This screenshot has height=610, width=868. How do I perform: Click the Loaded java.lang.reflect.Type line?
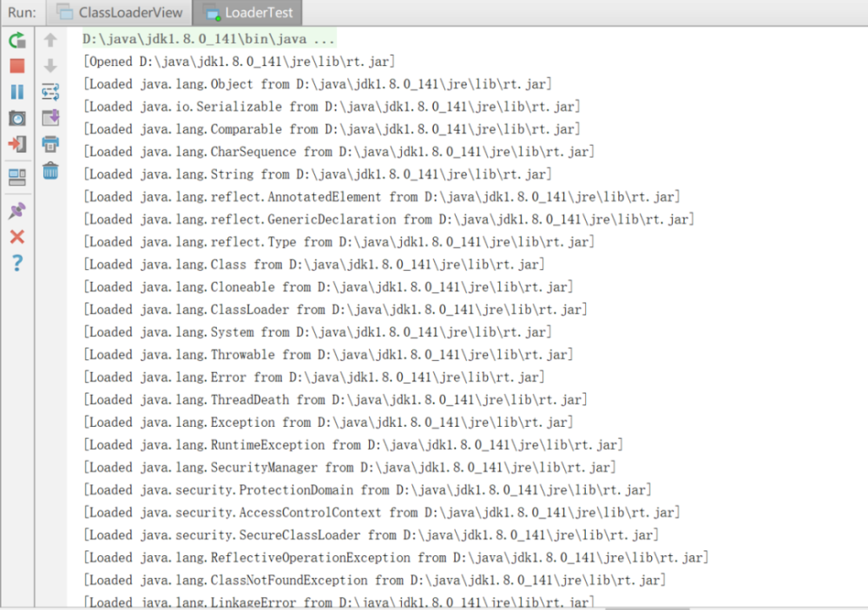click(x=339, y=242)
